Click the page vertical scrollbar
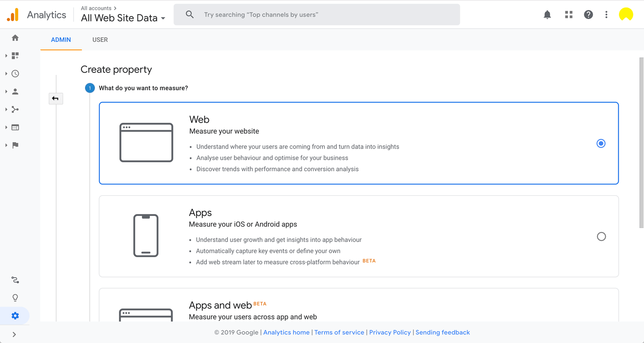Viewport: 644px width, 343px height. [x=641, y=143]
